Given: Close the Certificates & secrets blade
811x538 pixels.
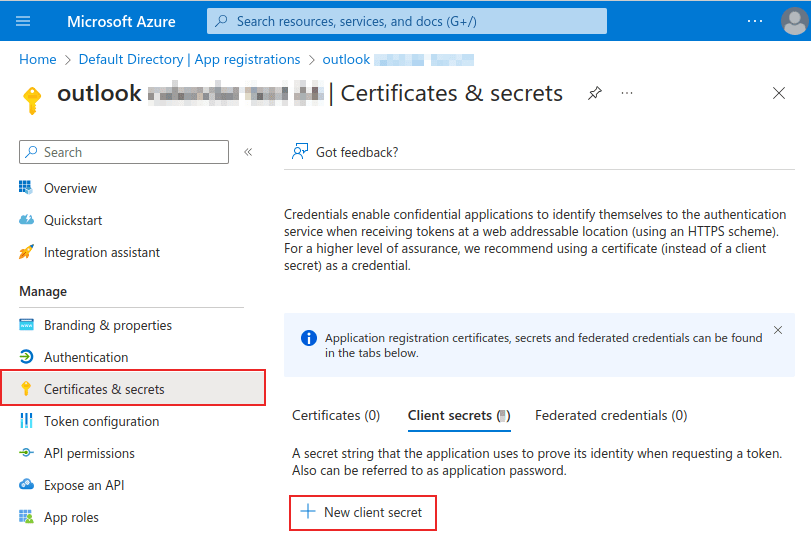Looking at the screenshot, I should 779,93.
